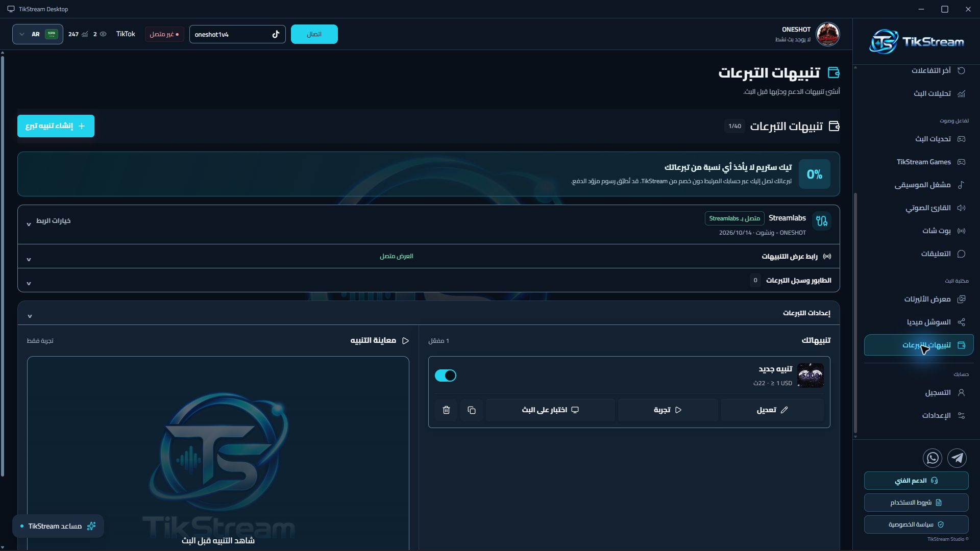980x551 pixels.
Task: Open the ONESHOT profile avatar
Action: click(x=827, y=34)
